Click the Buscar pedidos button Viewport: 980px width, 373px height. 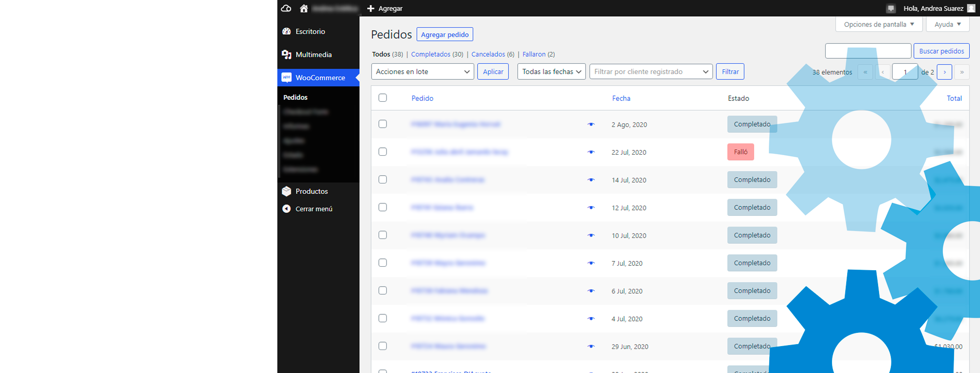pyautogui.click(x=941, y=51)
